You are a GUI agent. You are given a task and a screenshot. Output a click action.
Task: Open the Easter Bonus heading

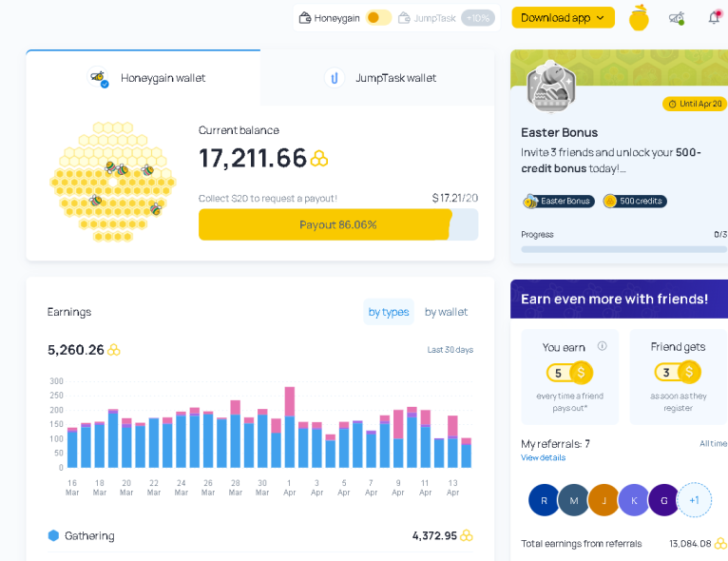(x=559, y=133)
